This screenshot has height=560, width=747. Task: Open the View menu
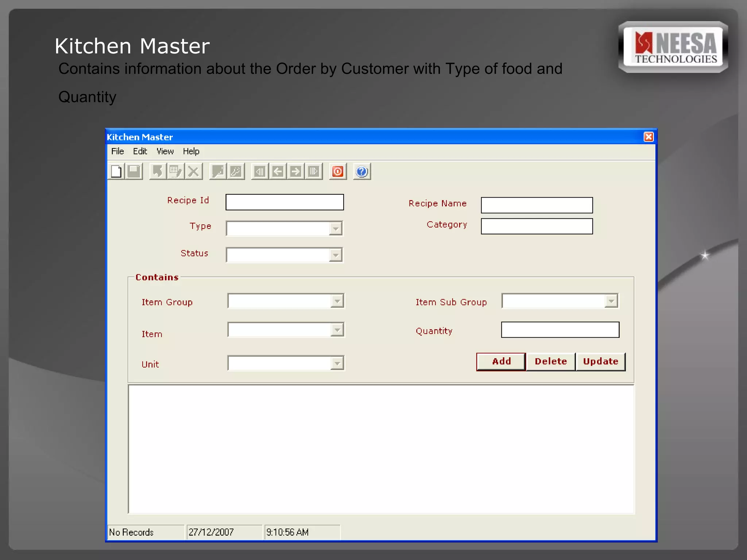[x=165, y=151]
